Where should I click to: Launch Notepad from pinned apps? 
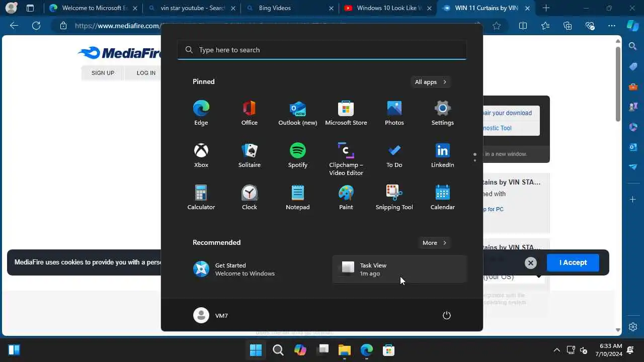(x=297, y=197)
